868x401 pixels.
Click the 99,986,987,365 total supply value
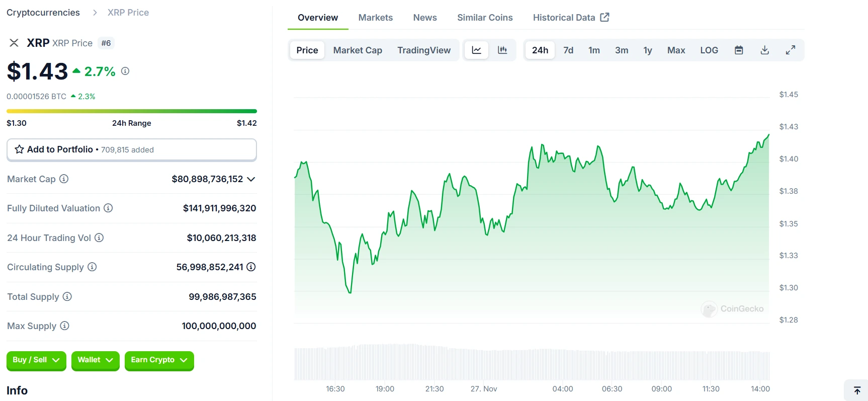(x=222, y=296)
